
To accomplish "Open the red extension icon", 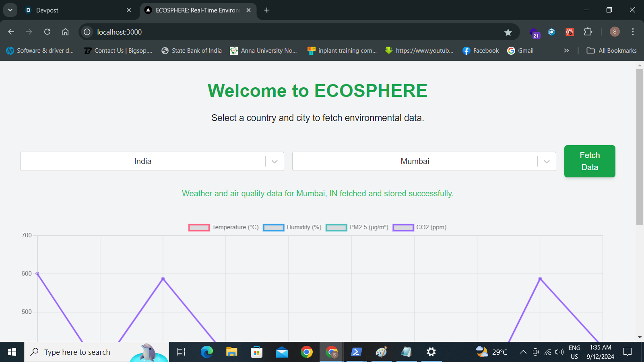I will 570,32.
